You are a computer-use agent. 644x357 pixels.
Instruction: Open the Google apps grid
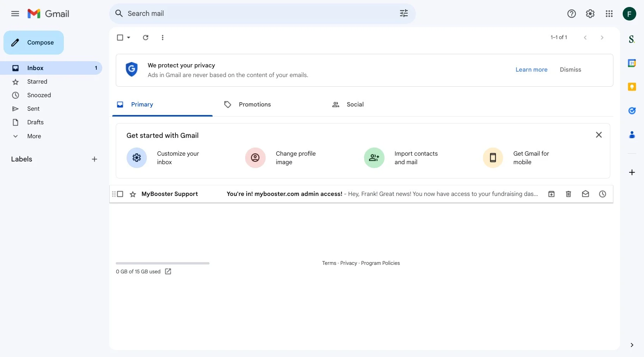click(609, 14)
